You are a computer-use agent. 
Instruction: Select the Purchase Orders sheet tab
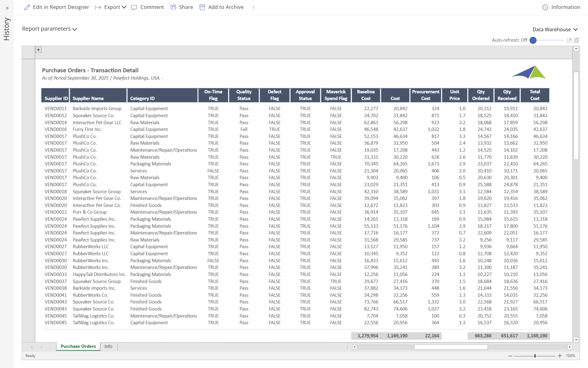[x=78, y=346]
